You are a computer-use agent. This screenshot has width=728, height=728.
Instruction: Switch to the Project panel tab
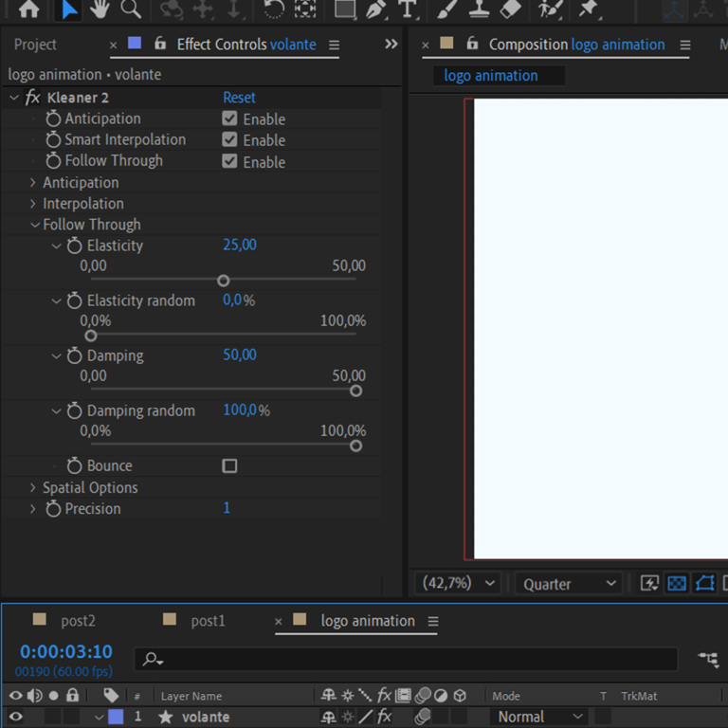[x=35, y=45]
